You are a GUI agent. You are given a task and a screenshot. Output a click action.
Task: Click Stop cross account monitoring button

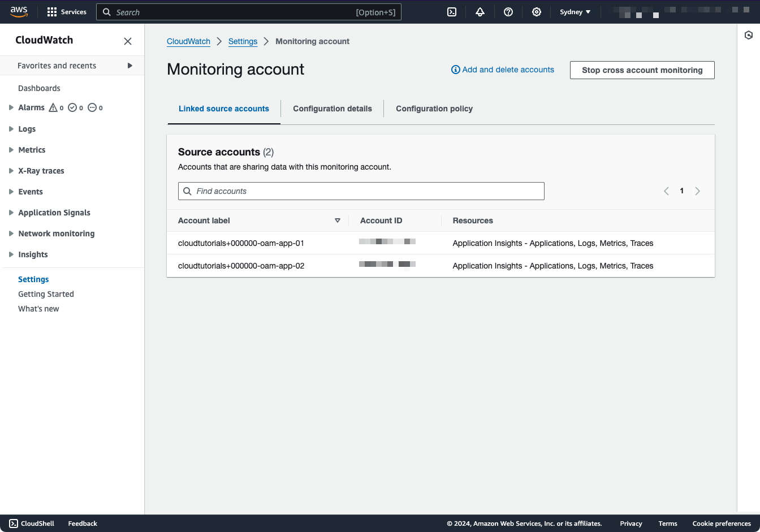[x=642, y=70]
